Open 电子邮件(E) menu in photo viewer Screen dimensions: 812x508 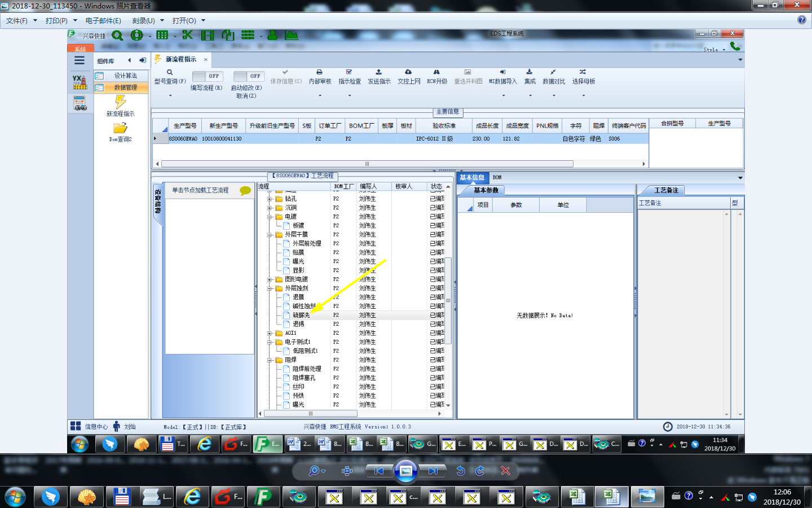(x=103, y=20)
